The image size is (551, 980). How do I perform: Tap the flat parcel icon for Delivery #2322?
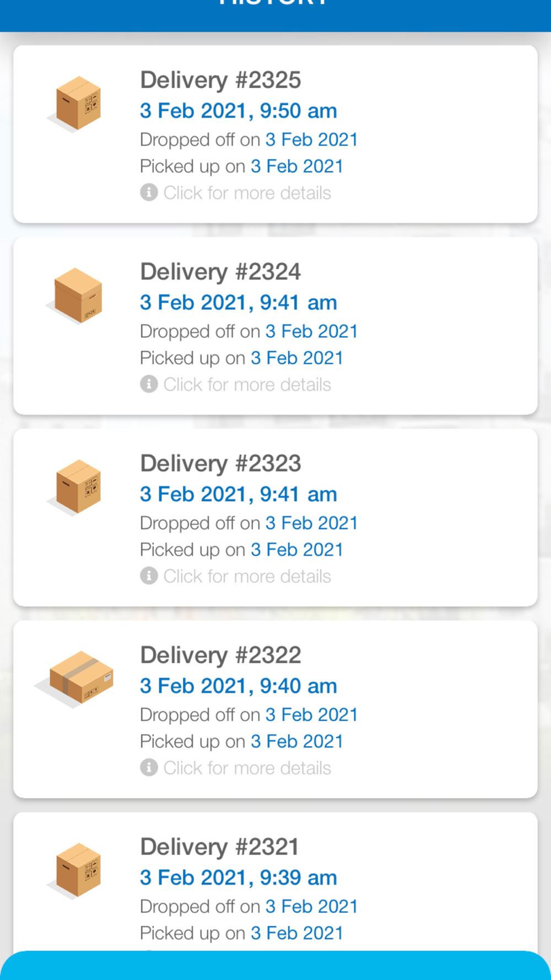click(x=74, y=679)
